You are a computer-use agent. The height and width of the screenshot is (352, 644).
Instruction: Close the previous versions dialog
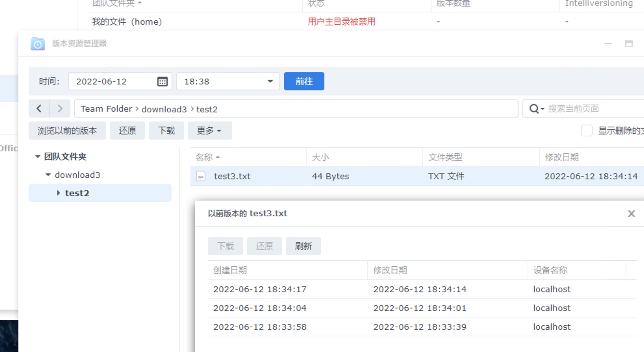(631, 213)
